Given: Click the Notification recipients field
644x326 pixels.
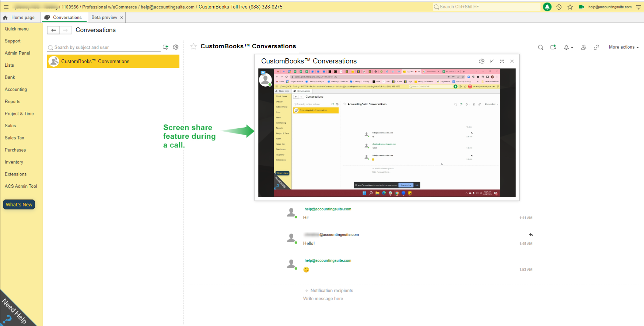Looking at the screenshot, I should [x=333, y=291].
